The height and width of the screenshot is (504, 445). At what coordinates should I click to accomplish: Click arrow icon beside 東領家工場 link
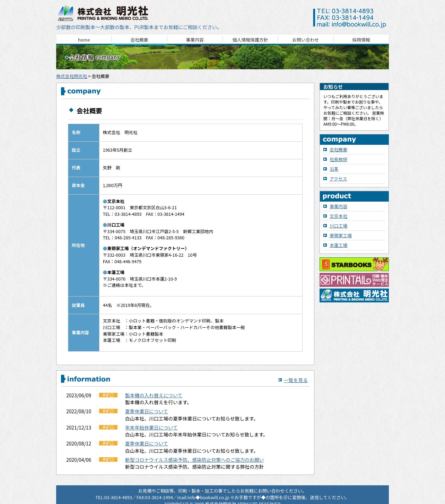point(325,236)
